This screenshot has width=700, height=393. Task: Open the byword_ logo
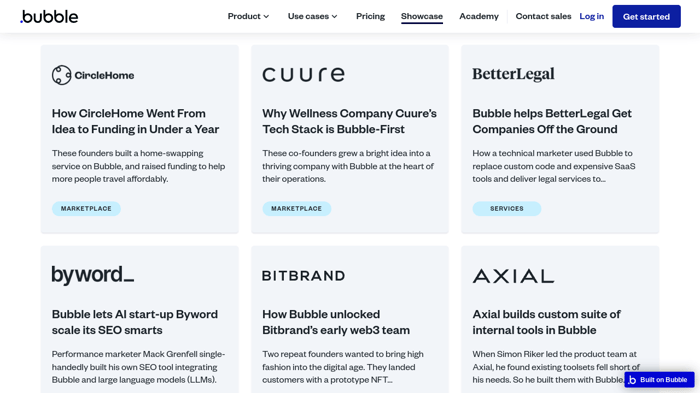pos(93,275)
